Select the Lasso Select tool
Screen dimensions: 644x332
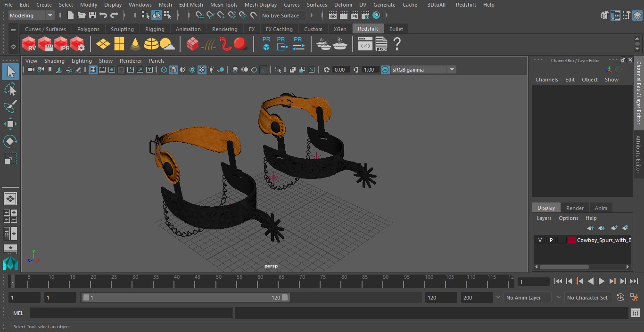click(10, 89)
